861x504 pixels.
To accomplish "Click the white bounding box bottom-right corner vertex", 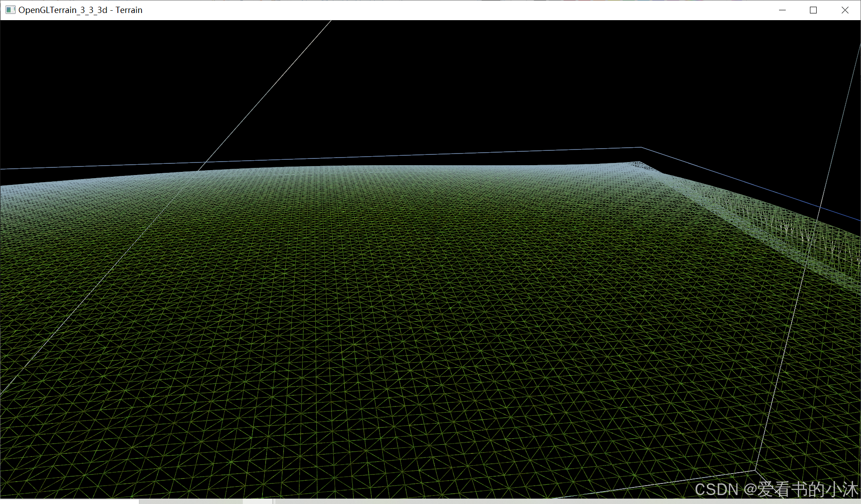I will (755, 470).
